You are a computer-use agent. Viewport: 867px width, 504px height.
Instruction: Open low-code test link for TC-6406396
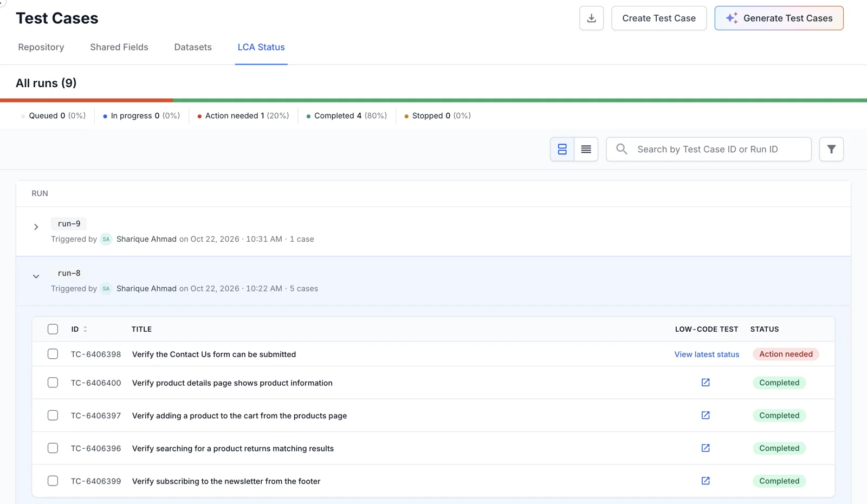[706, 448]
